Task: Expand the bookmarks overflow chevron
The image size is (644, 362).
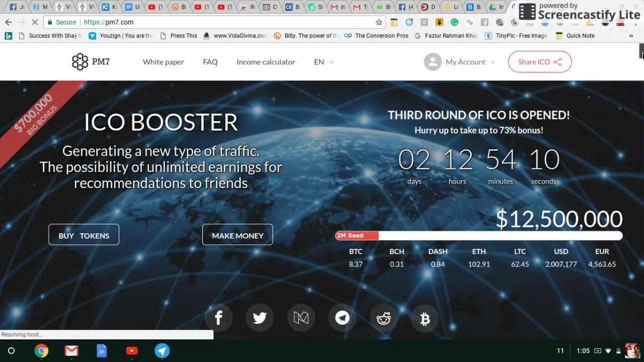Action: point(631,36)
